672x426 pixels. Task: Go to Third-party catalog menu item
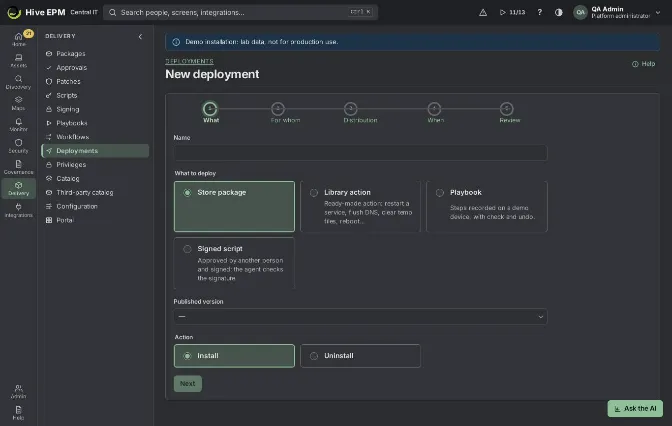95,192
